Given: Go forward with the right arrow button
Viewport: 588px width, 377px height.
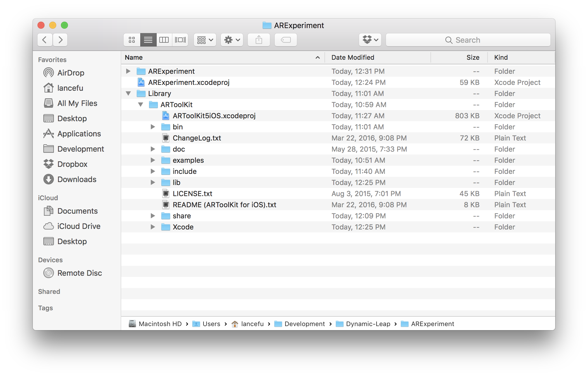Looking at the screenshot, I should 60,40.
